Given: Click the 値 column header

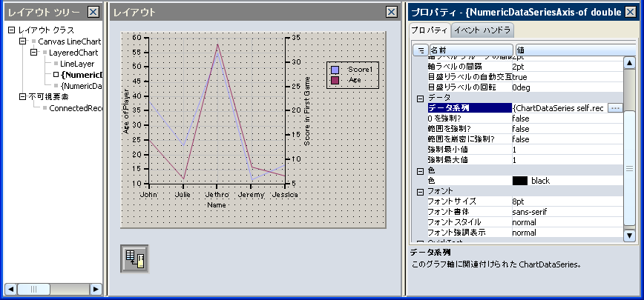Looking at the screenshot, I should [x=577, y=50].
